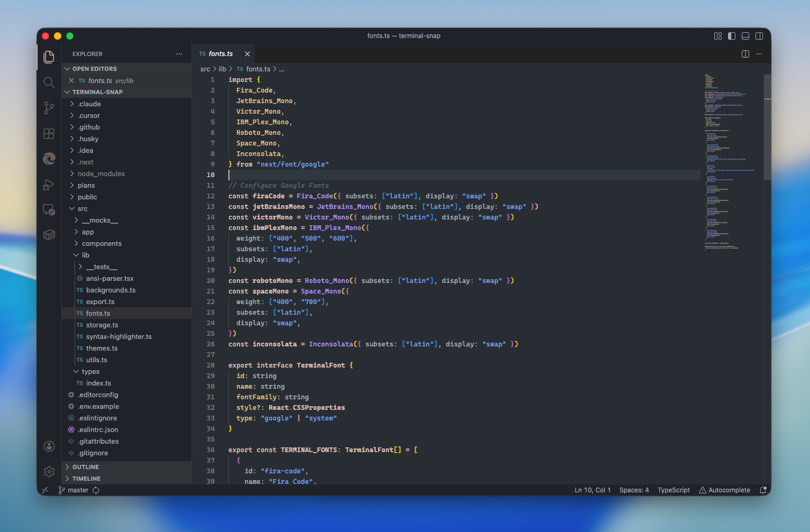The width and height of the screenshot is (810, 532).
Task: Collapse the src folder
Action: 126,209
